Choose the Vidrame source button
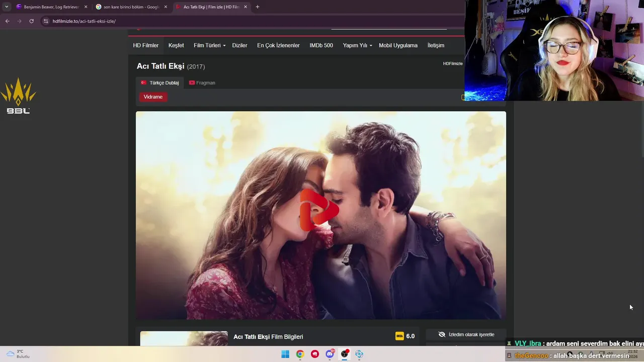Image resolution: width=644 pixels, height=362 pixels. pyautogui.click(x=153, y=97)
